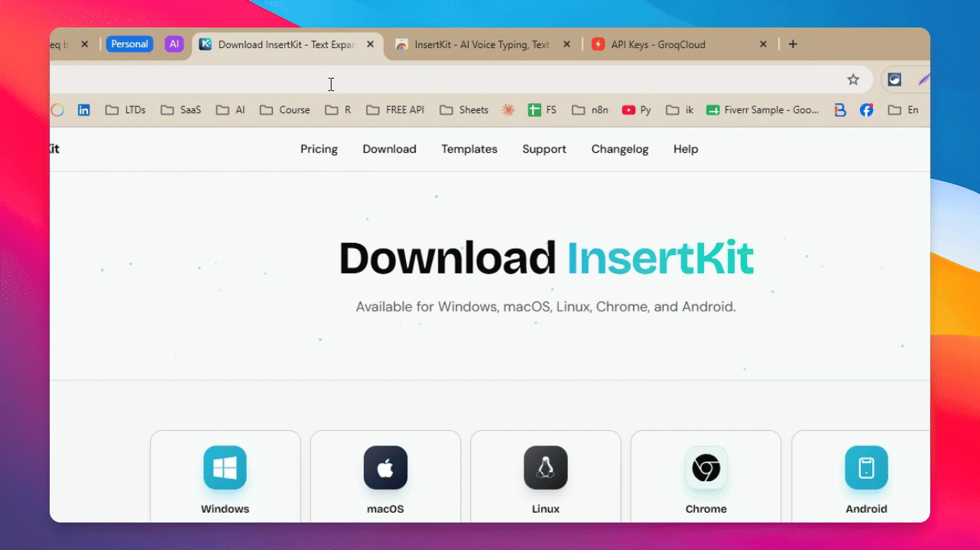Open the Changelog nav link
Viewport: 980px width, 550px height.
click(x=620, y=149)
